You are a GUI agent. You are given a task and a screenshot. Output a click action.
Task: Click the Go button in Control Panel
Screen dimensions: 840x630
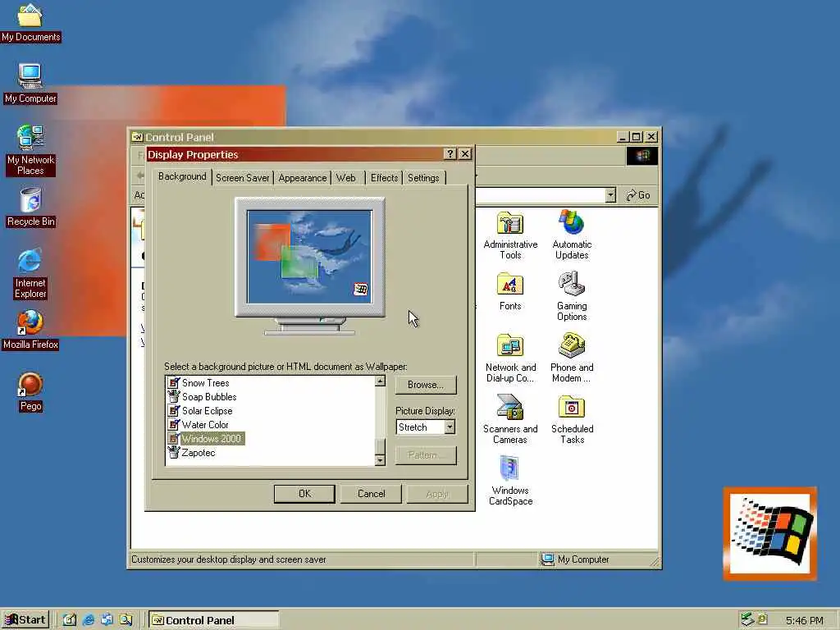coord(638,195)
